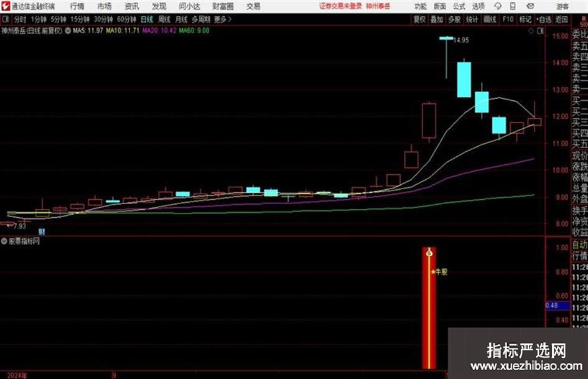Open the 版面 menu
588x379 pixels.
pyautogui.click(x=439, y=6)
